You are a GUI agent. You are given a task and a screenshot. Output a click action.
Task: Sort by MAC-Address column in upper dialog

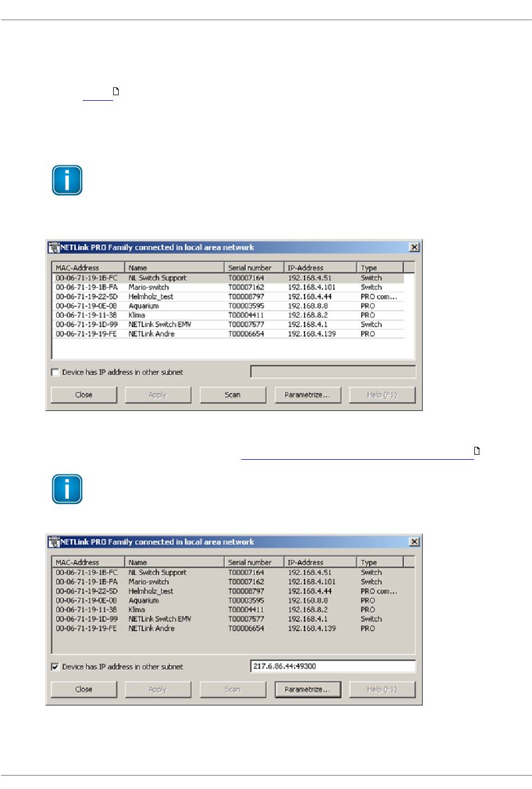88,268
